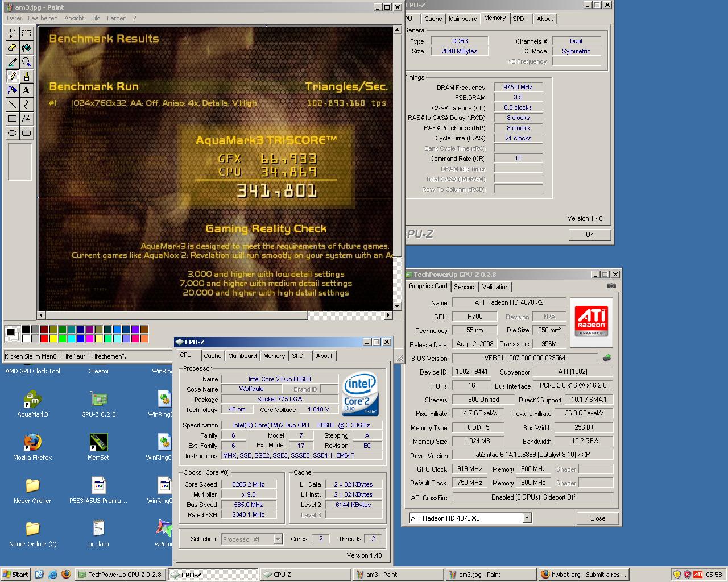Open the Datei menu in Paint
Image resolution: width=728 pixels, height=582 pixels.
(x=14, y=18)
